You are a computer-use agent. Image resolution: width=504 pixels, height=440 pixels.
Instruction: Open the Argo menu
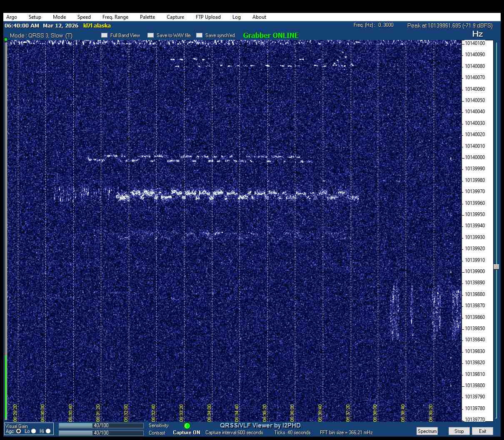[x=12, y=17]
